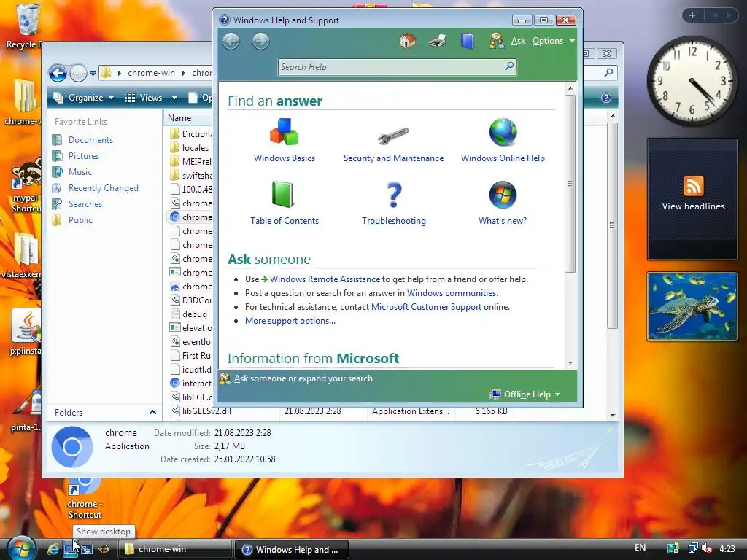Click Explorer help question mark button

tap(606, 98)
